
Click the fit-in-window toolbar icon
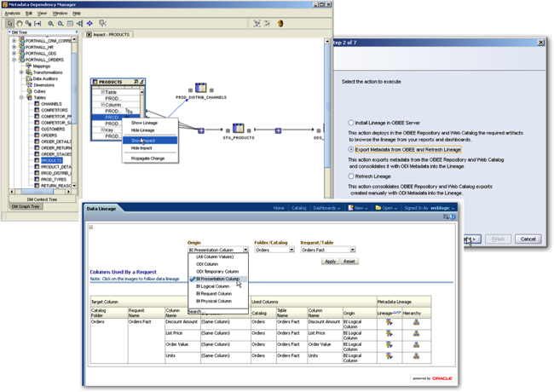point(70,24)
